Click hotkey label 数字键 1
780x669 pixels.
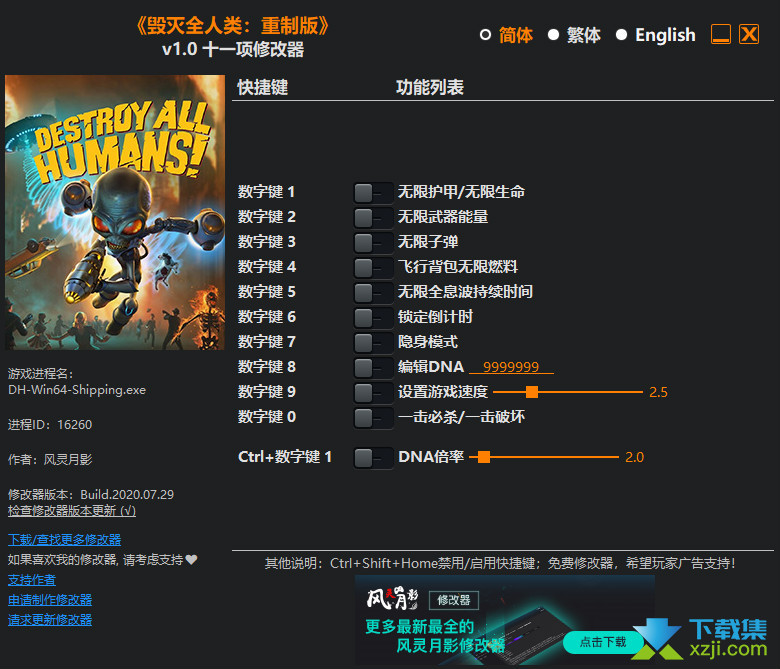pos(267,192)
